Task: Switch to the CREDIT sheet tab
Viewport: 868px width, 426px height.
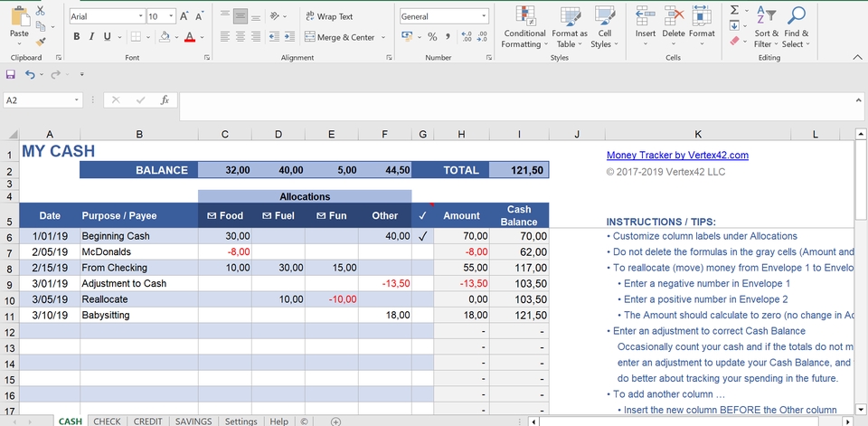Action: 147,421
